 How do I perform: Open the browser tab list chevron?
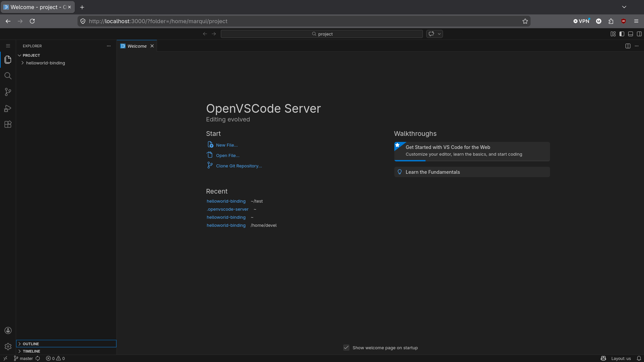tap(624, 7)
